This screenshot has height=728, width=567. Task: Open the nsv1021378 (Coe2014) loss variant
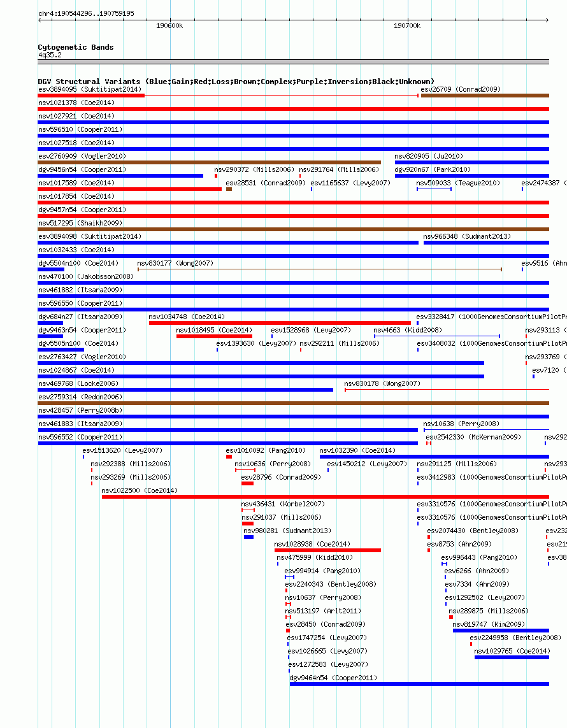coord(294,109)
